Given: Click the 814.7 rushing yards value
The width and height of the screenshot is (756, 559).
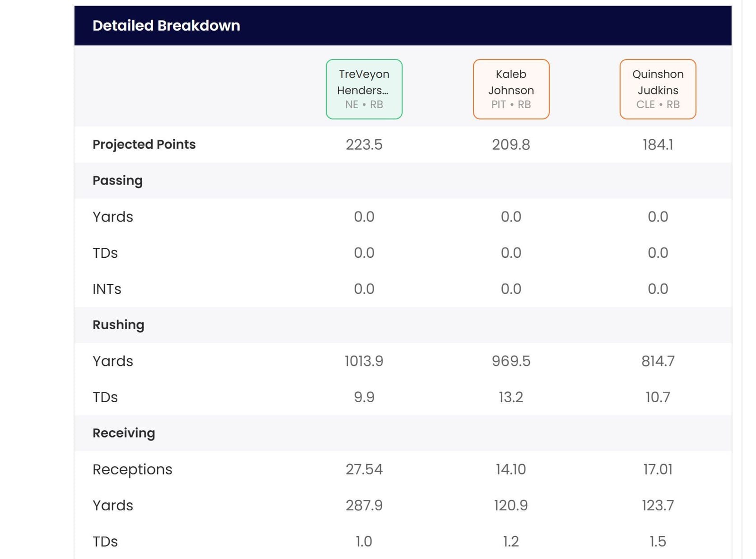Looking at the screenshot, I should [657, 361].
